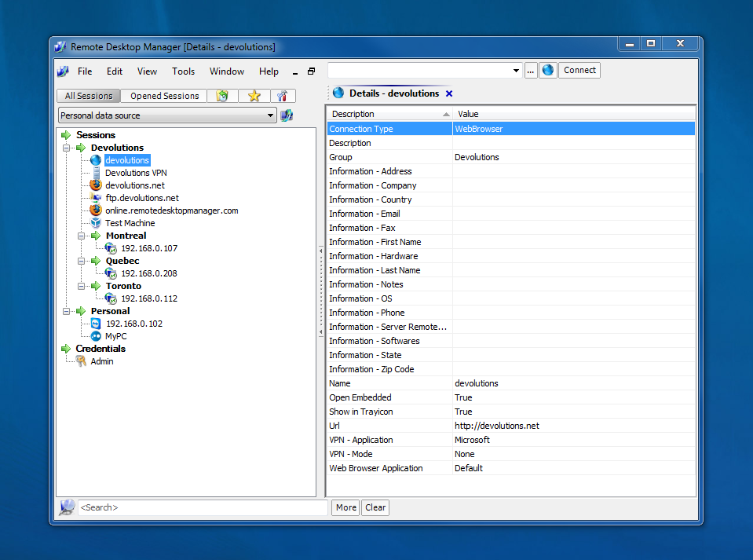Click the globe icon next to Connect

[548, 70]
